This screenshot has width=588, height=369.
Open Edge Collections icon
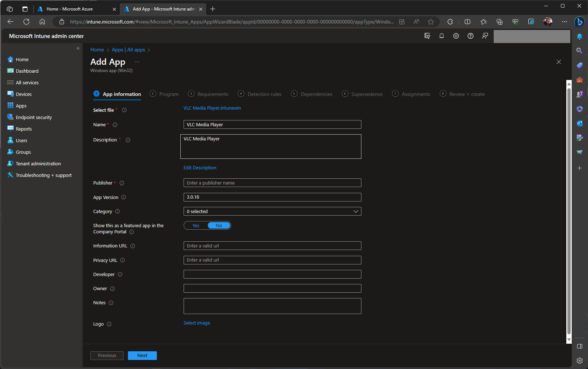click(499, 22)
